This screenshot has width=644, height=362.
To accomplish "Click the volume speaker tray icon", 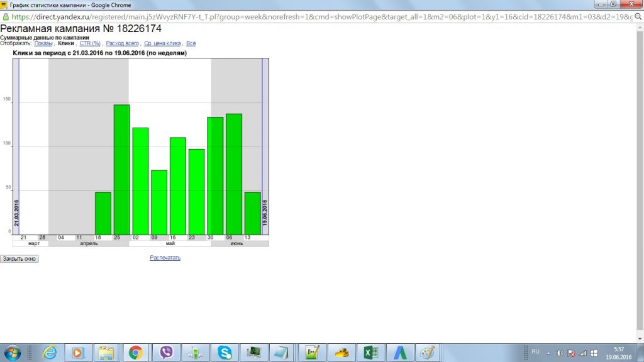I will [x=560, y=353].
